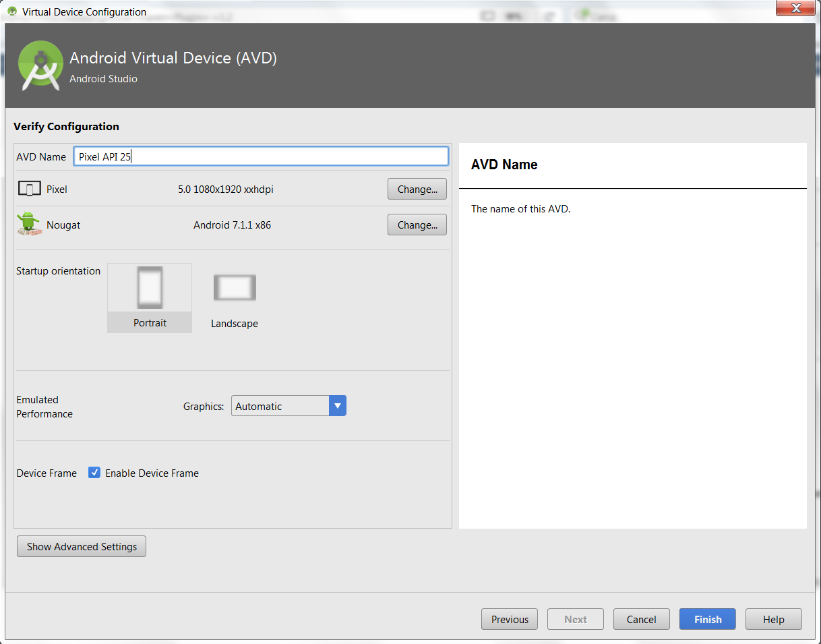Click the 'Nougat' label text
The height and width of the screenshot is (644, 821).
click(x=63, y=225)
